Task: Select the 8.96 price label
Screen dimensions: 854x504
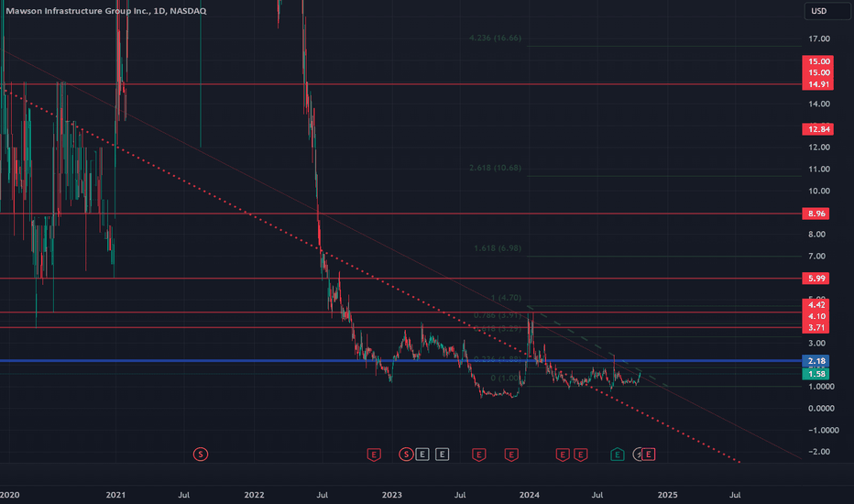Action: pos(816,214)
